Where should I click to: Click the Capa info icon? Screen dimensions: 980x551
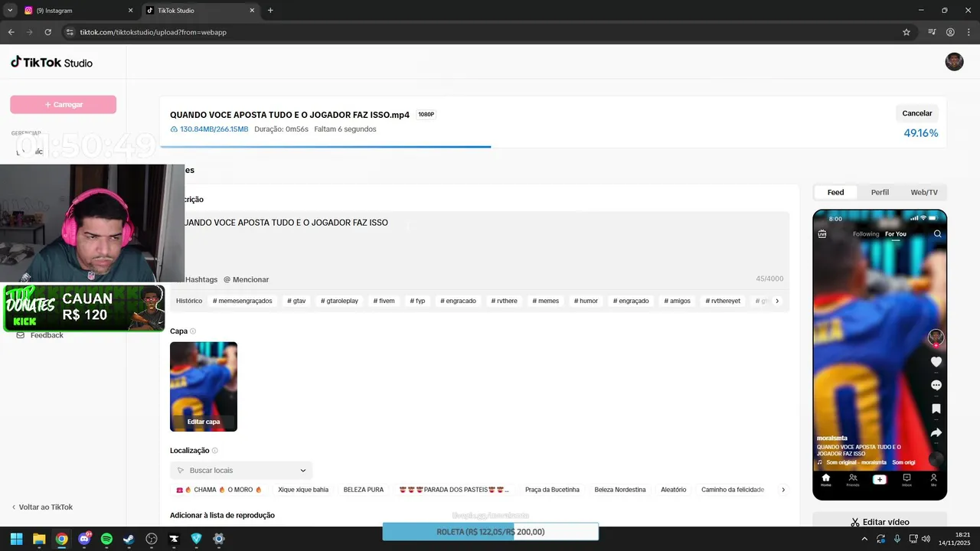(193, 331)
